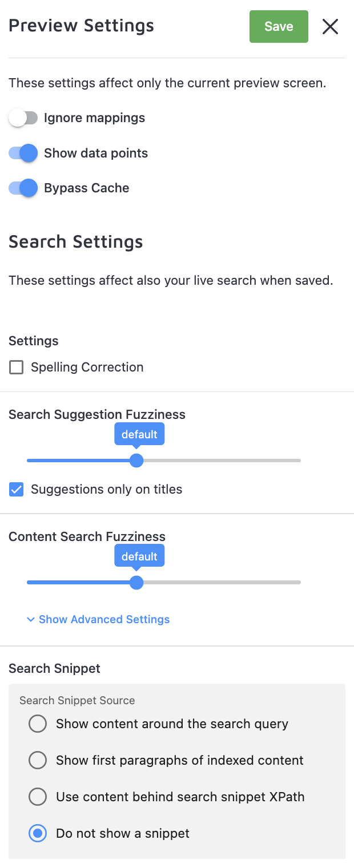Enable the Ignore mappings toggle
354x868 pixels.
pos(23,118)
